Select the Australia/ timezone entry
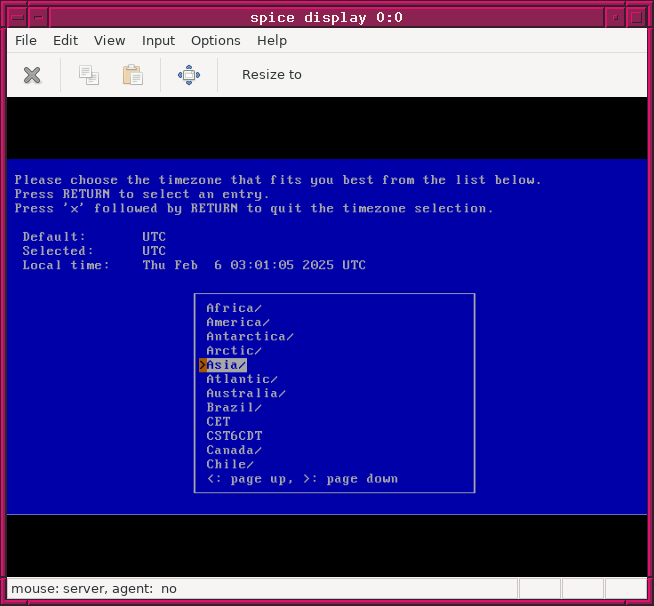 point(246,393)
